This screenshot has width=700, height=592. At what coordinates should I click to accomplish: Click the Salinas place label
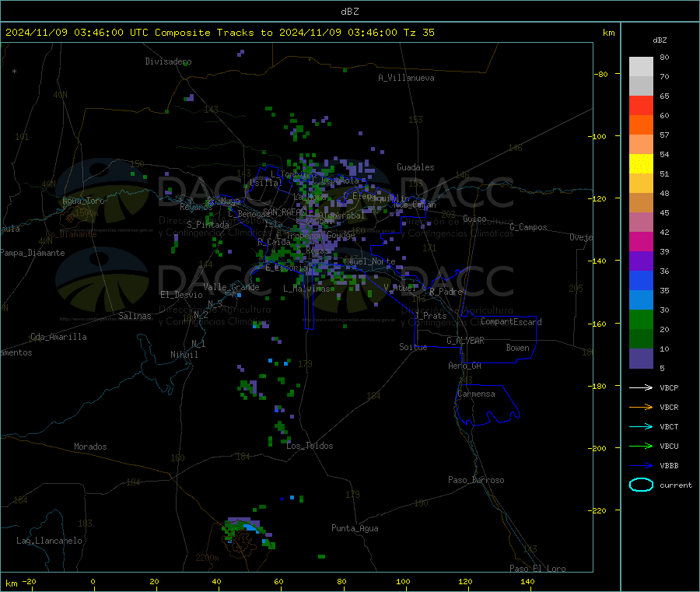[135, 316]
